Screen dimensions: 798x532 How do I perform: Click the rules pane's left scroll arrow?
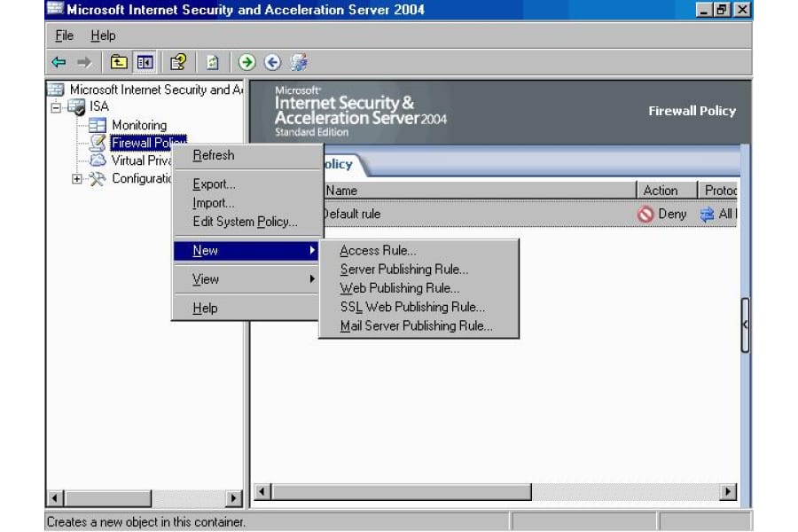click(262, 492)
